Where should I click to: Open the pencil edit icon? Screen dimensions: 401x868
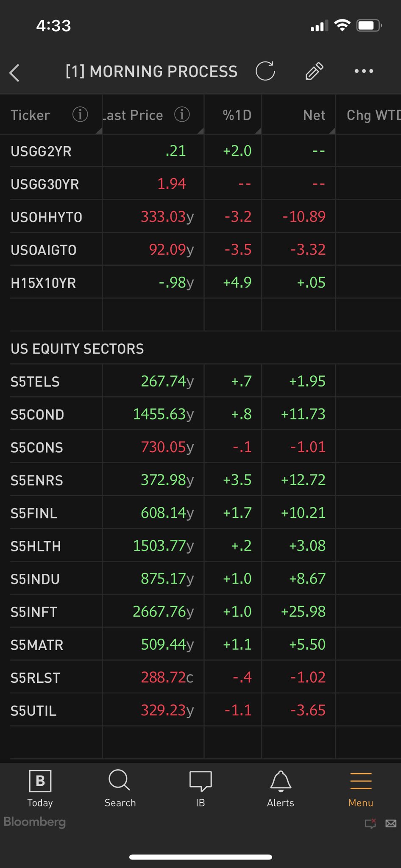click(x=314, y=71)
